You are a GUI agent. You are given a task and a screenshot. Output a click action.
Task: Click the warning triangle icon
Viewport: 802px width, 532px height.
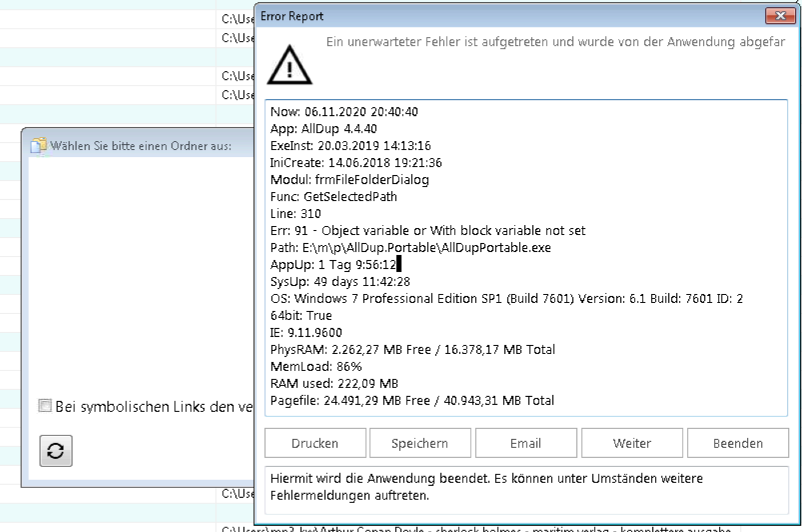[290, 66]
